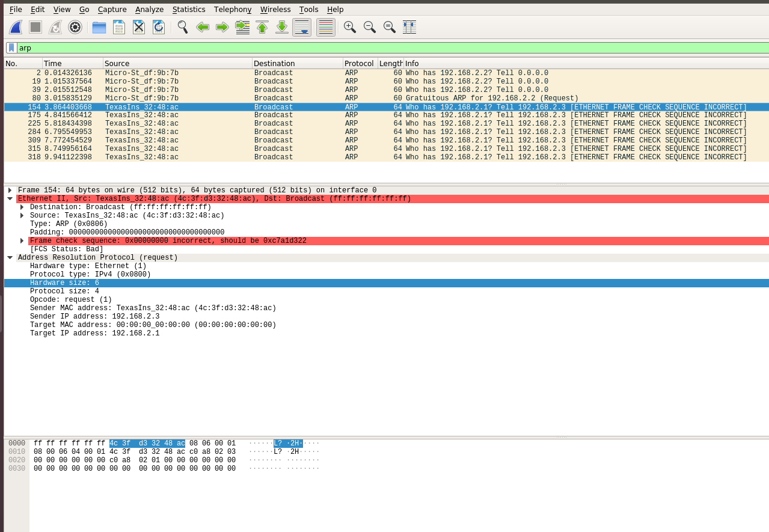Select the Gratuitous ARP packet 80

pyautogui.click(x=387, y=99)
